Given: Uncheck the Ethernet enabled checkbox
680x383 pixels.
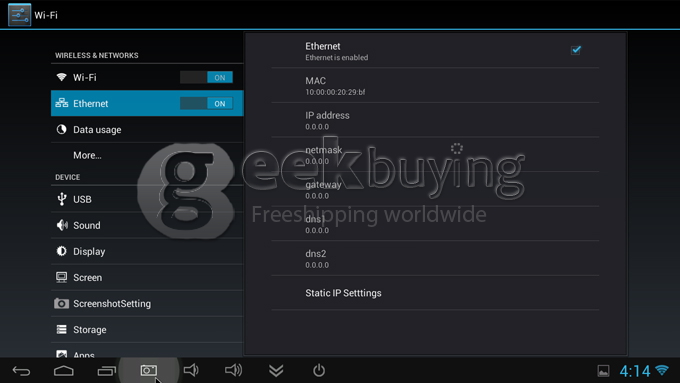Looking at the screenshot, I should point(576,50).
